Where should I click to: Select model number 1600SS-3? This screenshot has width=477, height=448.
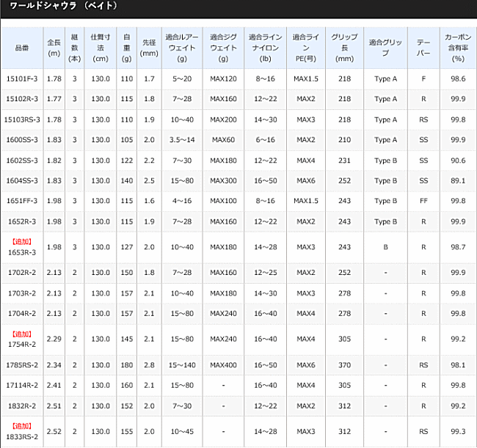coord(22,139)
